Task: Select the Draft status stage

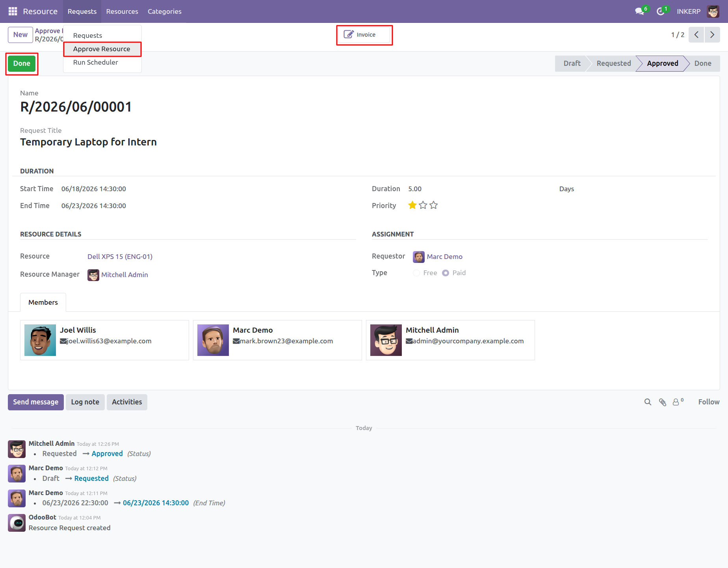Action: tap(572, 63)
